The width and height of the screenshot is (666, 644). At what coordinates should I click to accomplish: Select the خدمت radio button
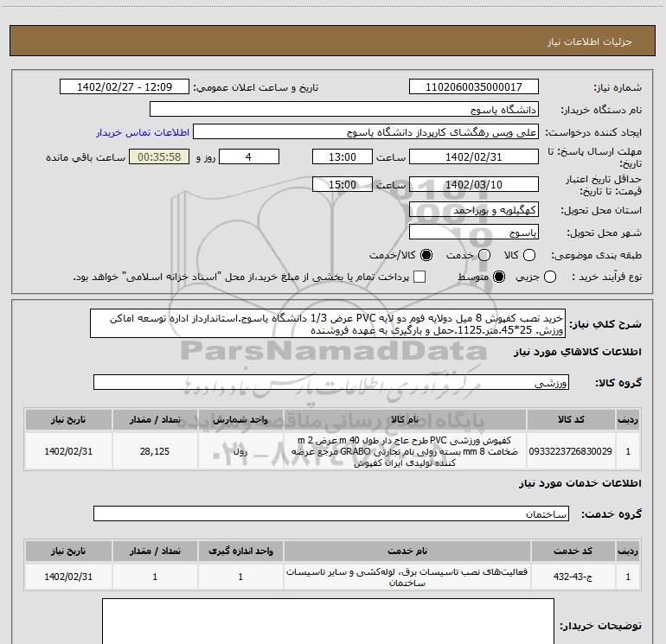[x=484, y=255]
